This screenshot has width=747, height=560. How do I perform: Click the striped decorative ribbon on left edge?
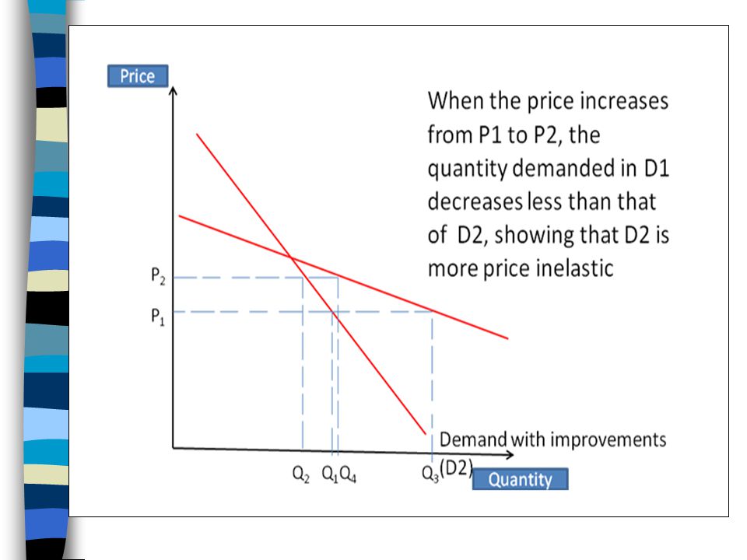click(46, 280)
